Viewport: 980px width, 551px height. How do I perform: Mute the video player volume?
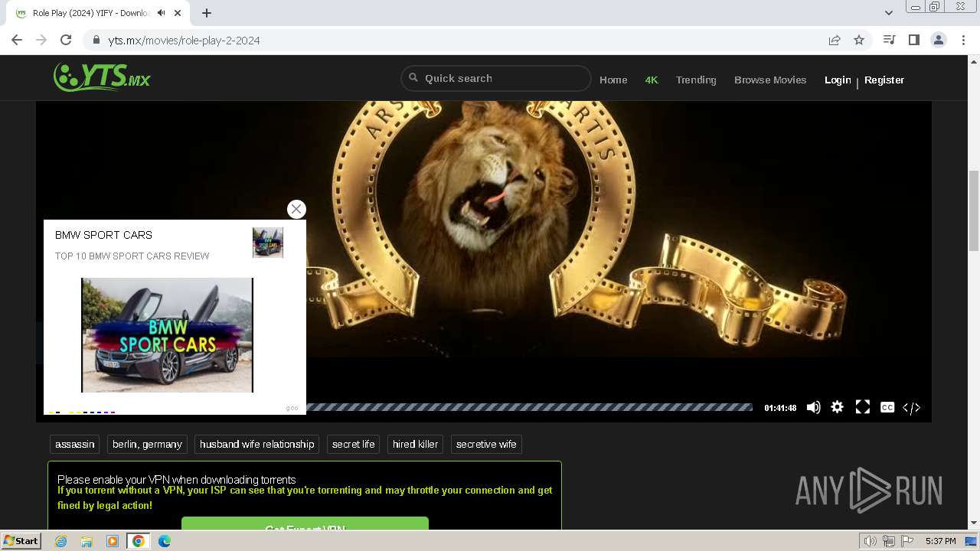pos(813,407)
